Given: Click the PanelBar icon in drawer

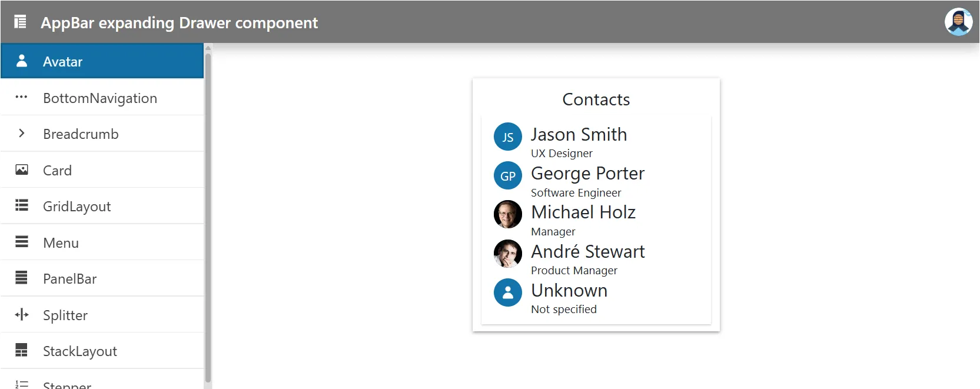Looking at the screenshot, I should pos(22,278).
